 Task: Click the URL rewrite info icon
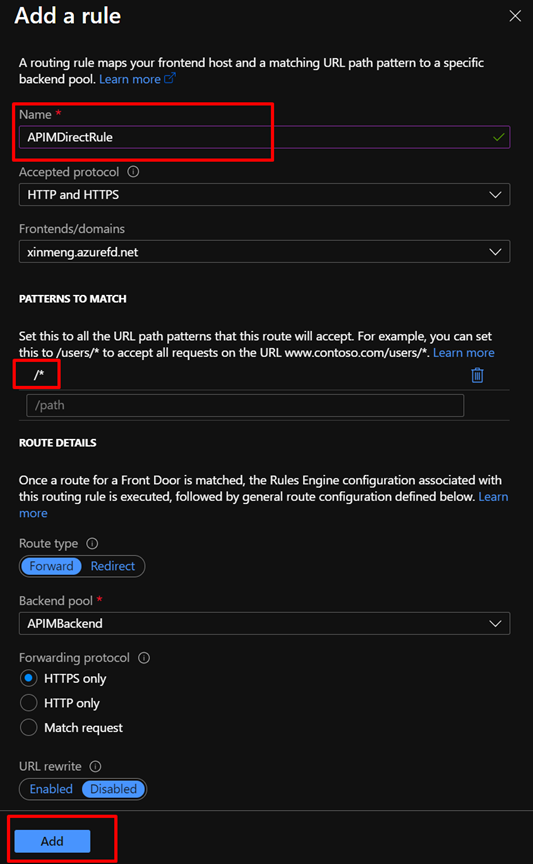click(x=95, y=766)
